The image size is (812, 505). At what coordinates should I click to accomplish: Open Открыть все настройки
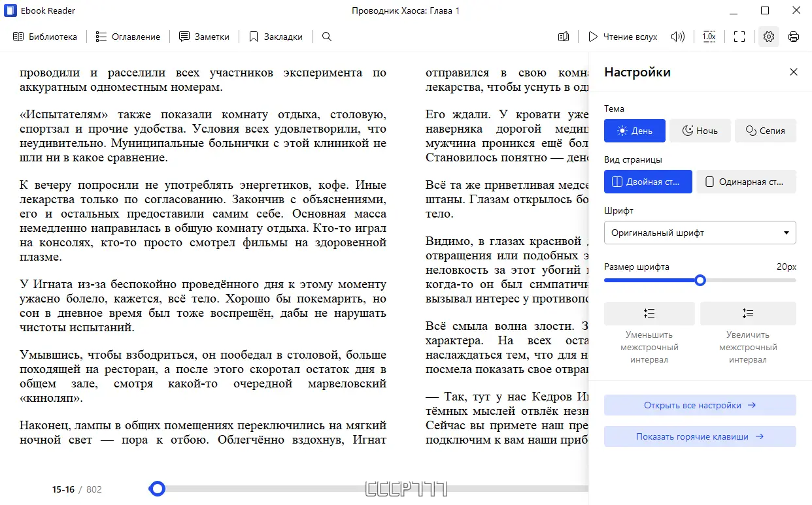(x=700, y=405)
